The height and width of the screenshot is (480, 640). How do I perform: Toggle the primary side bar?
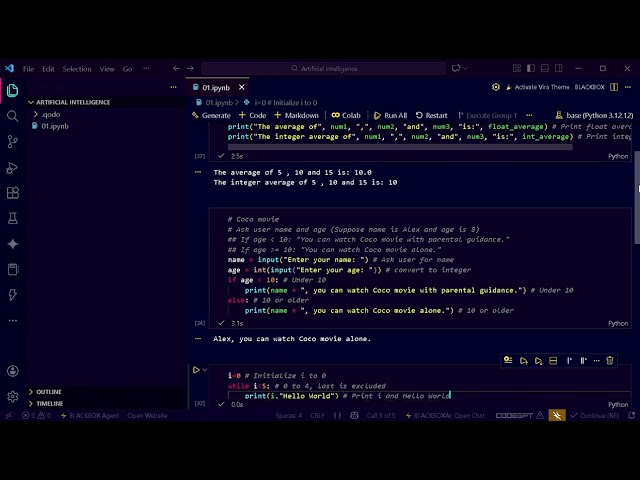point(531,68)
